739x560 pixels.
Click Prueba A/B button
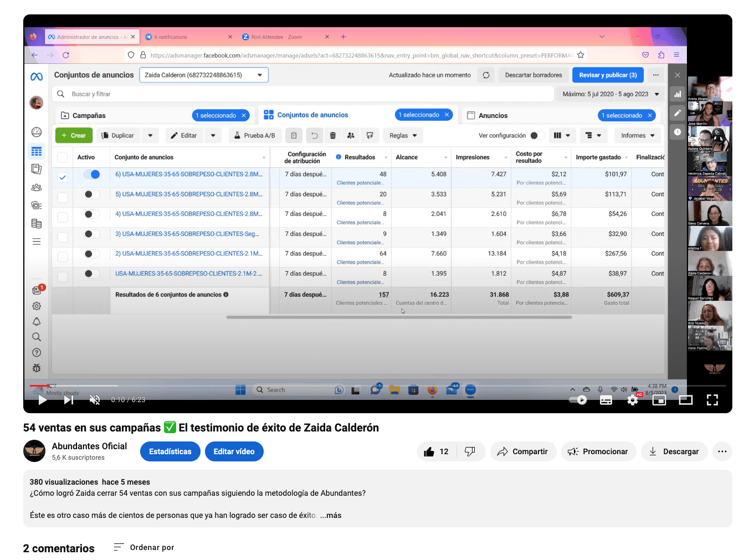[255, 135]
